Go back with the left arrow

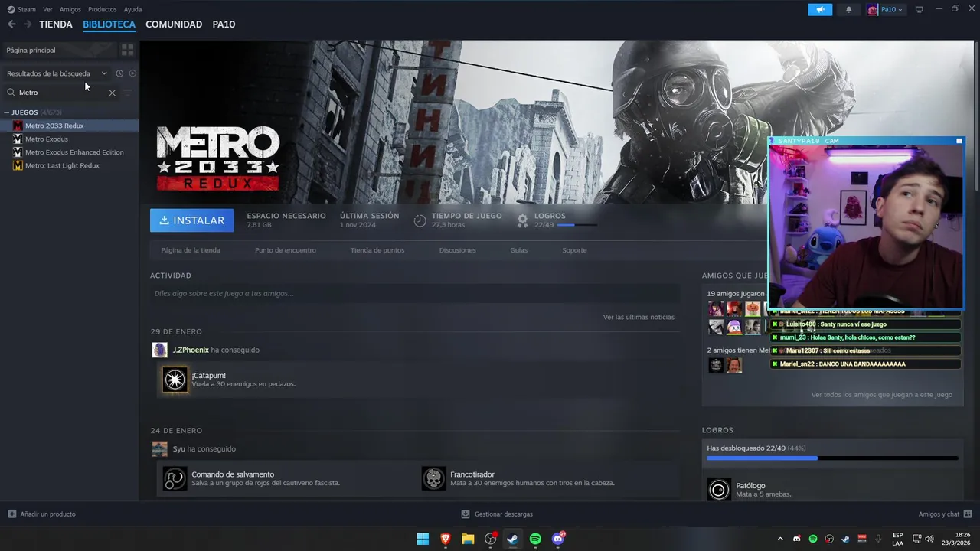(11, 24)
